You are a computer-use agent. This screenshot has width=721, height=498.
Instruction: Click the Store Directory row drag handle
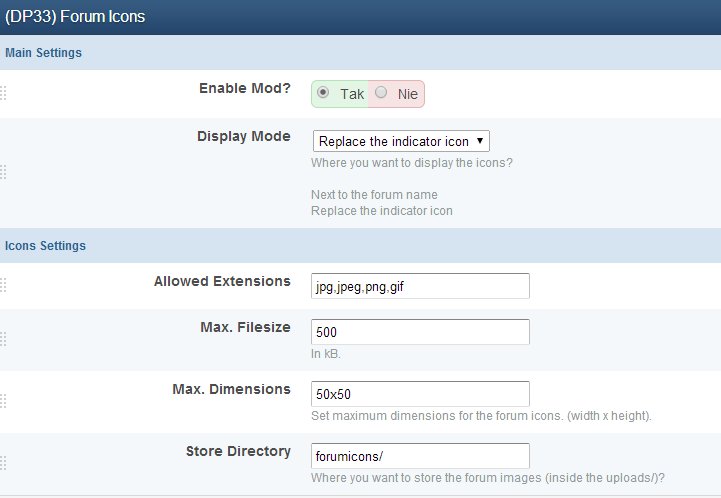pyautogui.click(x=3, y=462)
